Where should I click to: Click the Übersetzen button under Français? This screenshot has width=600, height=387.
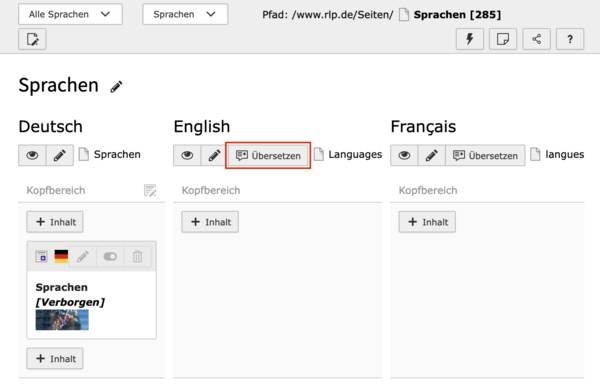485,155
